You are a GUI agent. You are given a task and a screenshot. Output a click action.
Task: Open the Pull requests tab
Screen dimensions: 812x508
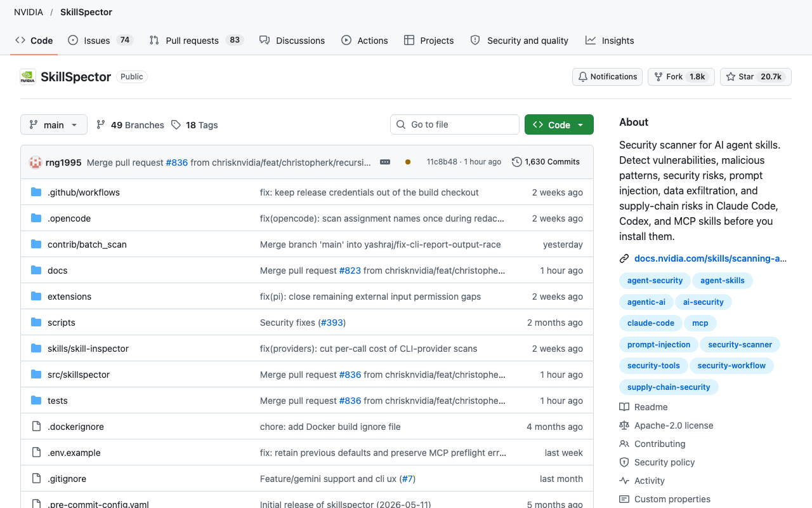[x=196, y=41]
